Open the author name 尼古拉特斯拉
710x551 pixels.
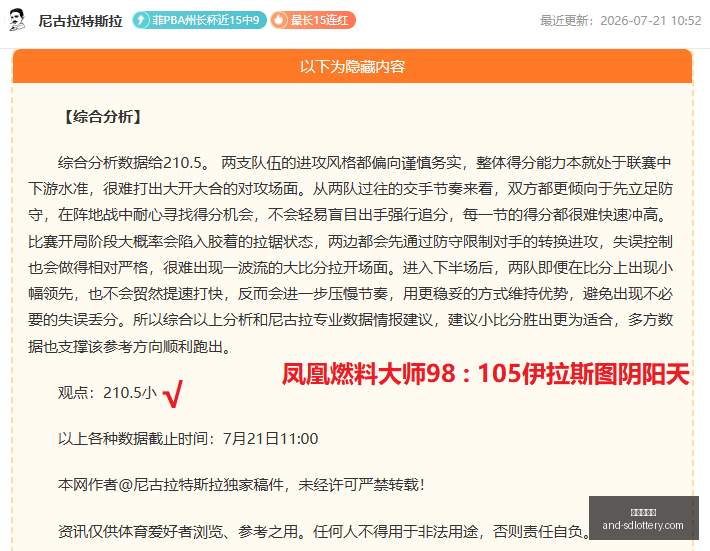(x=81, y=21)
